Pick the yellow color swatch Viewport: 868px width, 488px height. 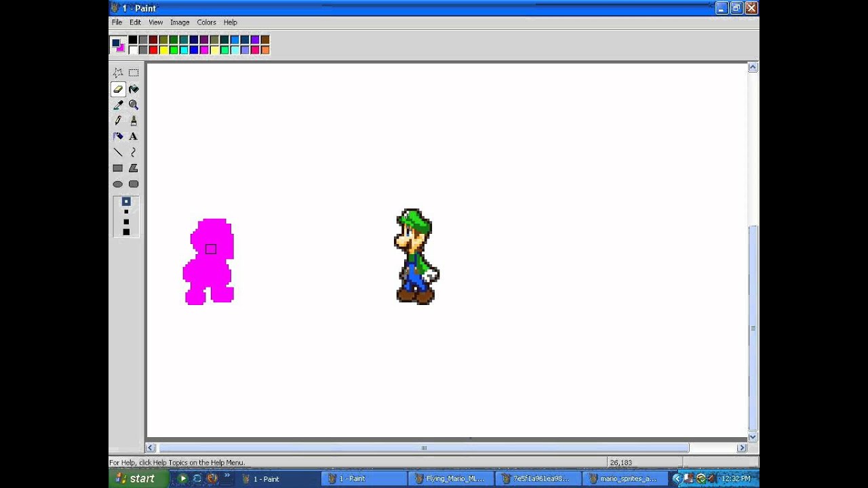point(163,50)
